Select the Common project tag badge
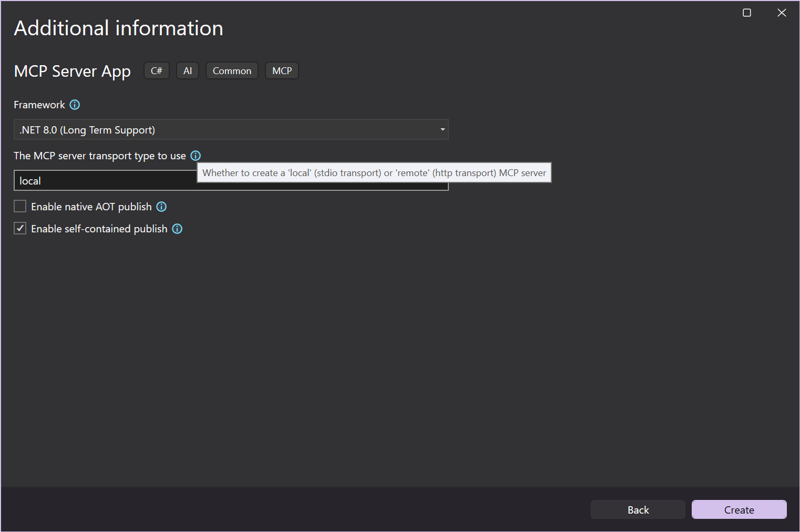800x532 pixels. (232, 70)
